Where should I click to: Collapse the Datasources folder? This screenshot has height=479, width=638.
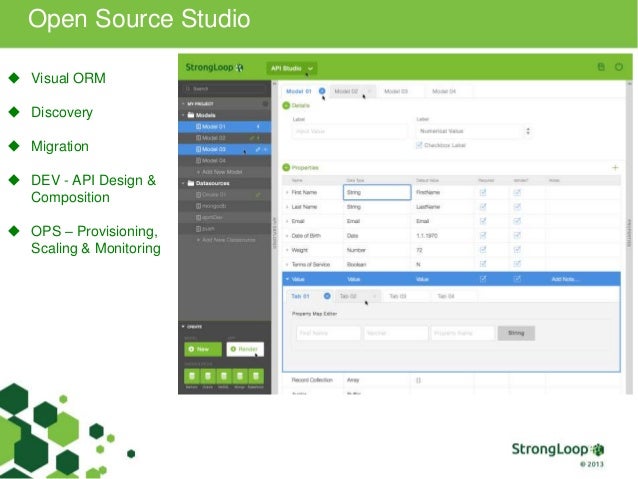point(184,183)
